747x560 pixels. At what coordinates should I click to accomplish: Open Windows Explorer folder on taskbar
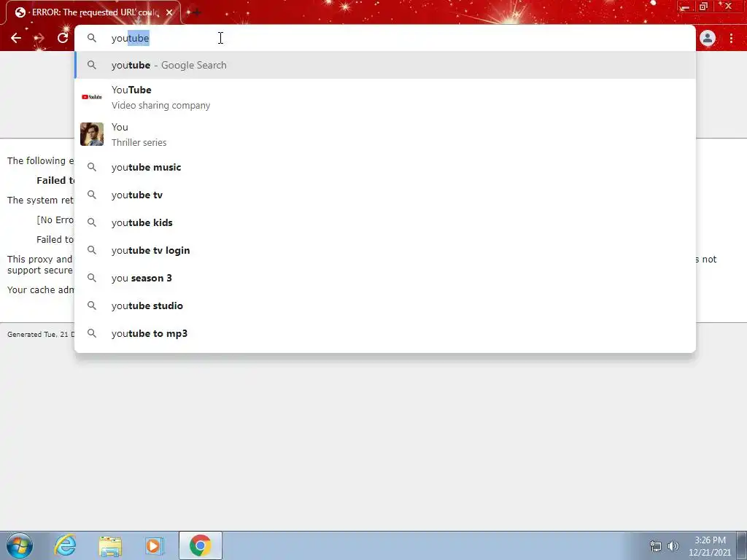pyautogui.click(x=110, y=545)
